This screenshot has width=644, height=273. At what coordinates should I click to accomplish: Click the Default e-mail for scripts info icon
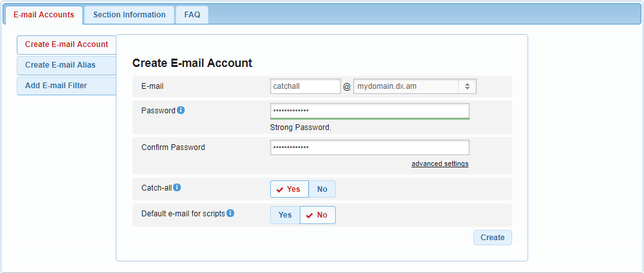230,213
